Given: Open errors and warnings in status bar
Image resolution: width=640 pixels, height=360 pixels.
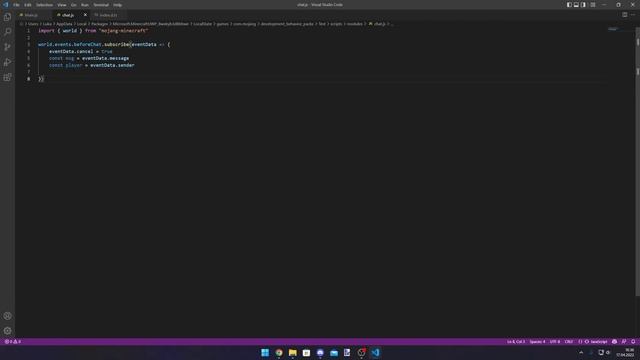Looking at the screenshot, I should [13, 342].
